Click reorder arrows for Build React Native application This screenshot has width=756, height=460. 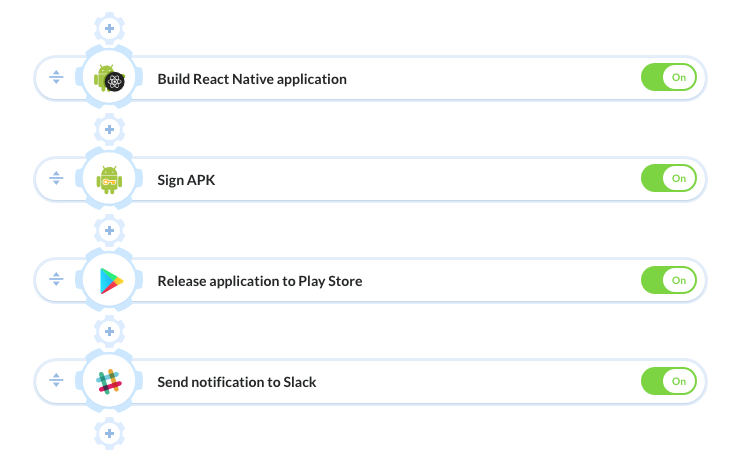tap(56, 77)
